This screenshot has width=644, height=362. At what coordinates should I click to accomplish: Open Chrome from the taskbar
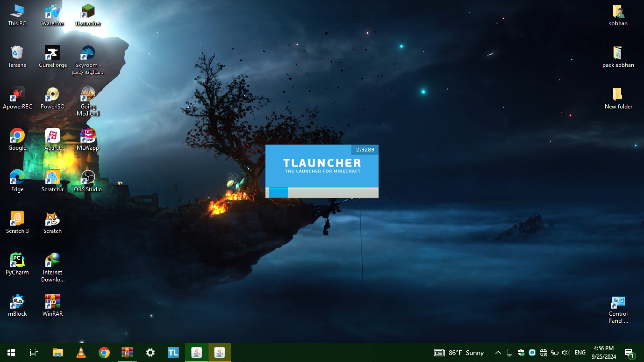click(104, 353)
